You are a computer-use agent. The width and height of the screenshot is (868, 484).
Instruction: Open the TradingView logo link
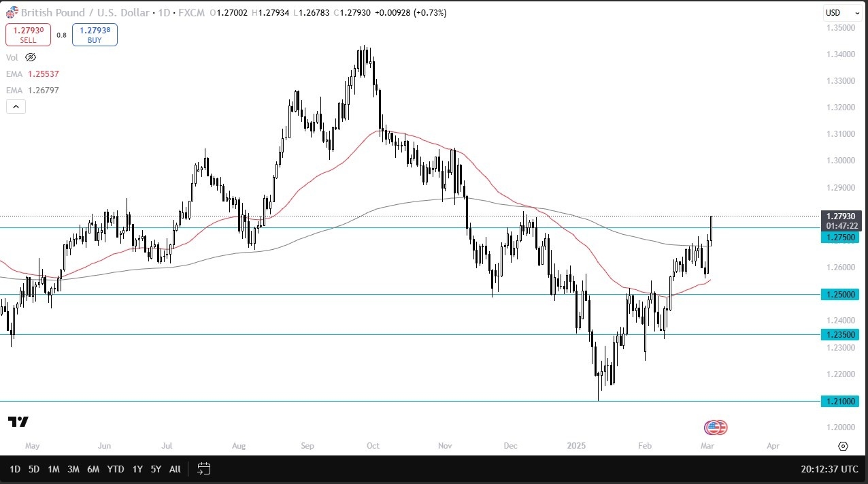(x=18, y=422)
